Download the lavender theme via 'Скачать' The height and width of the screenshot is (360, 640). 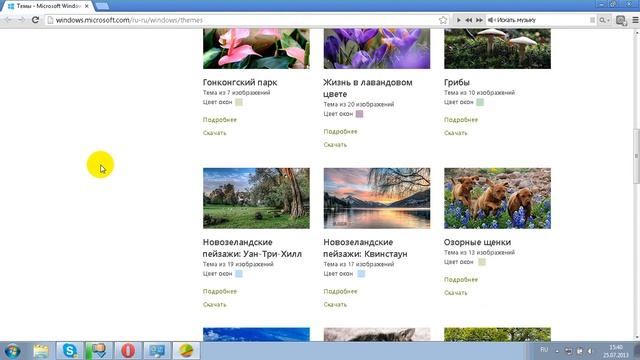click(335, 145)
